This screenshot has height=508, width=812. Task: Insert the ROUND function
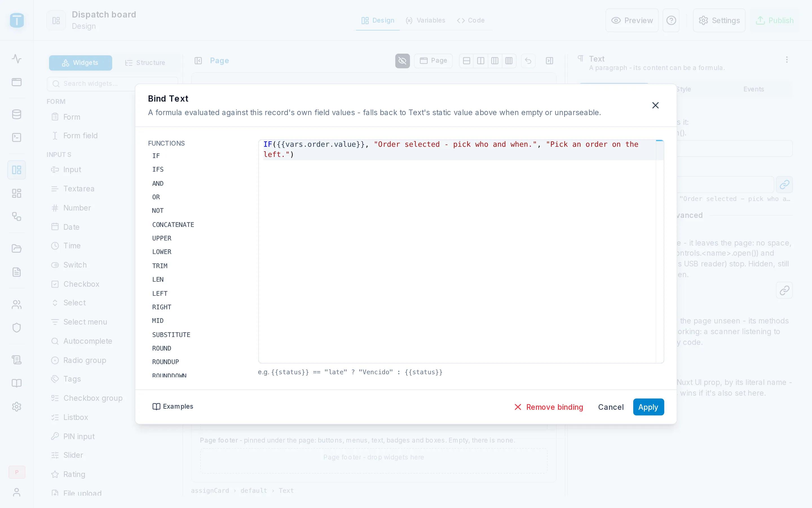162,349
